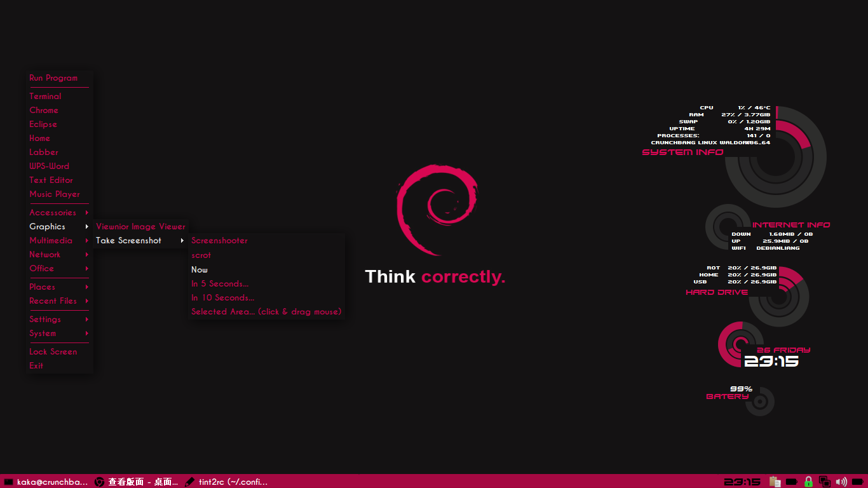The width and height of the screenshot is (868, 488).
Task: Click the green padlock tray icon
Action: 808,482
